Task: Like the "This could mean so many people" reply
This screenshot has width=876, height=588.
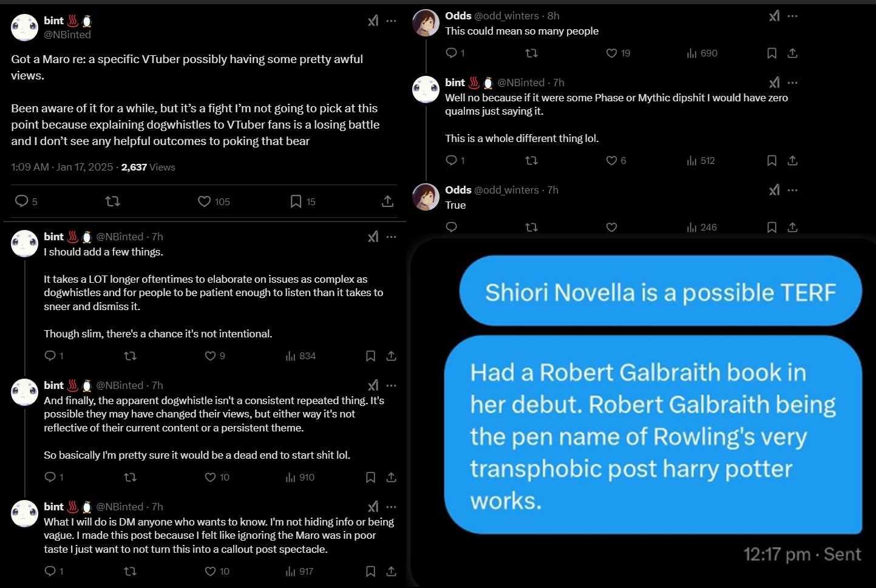Action: (x=611, y=53)
